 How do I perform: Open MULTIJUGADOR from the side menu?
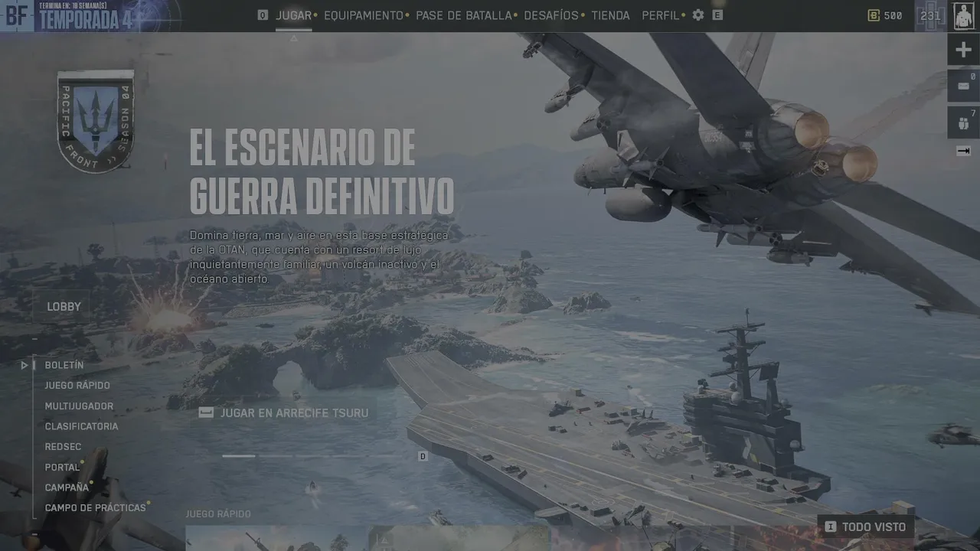pos(79,406)
